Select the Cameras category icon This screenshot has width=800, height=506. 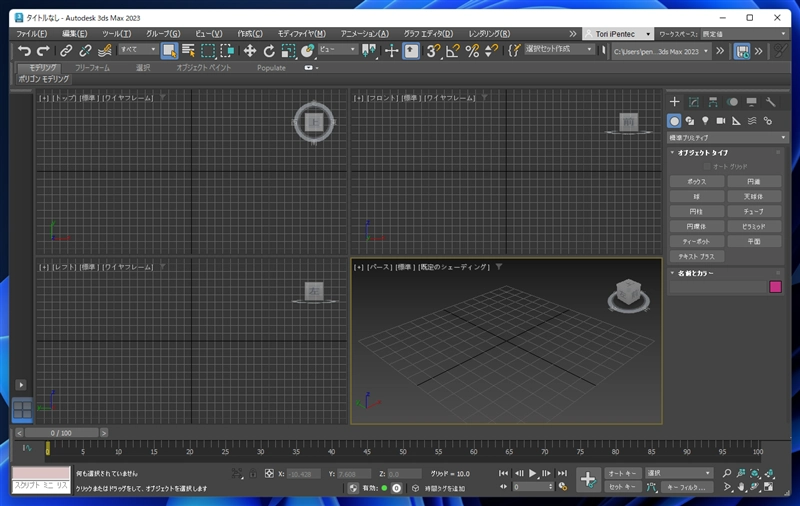720,121
